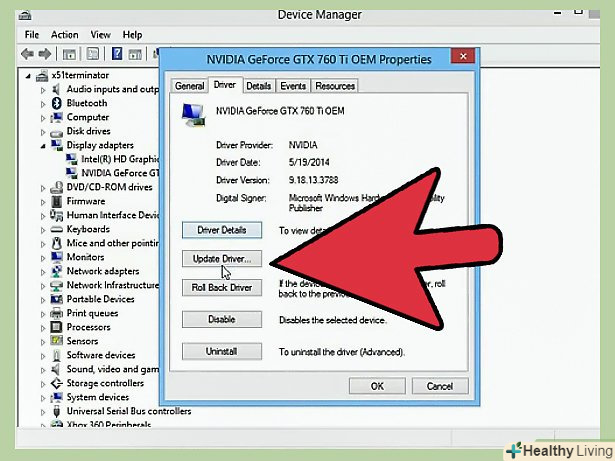Viewport: 615px width, 461px height.
Task: Click the Forward arrow toolbar icon
Action: [x=44, y=53]
